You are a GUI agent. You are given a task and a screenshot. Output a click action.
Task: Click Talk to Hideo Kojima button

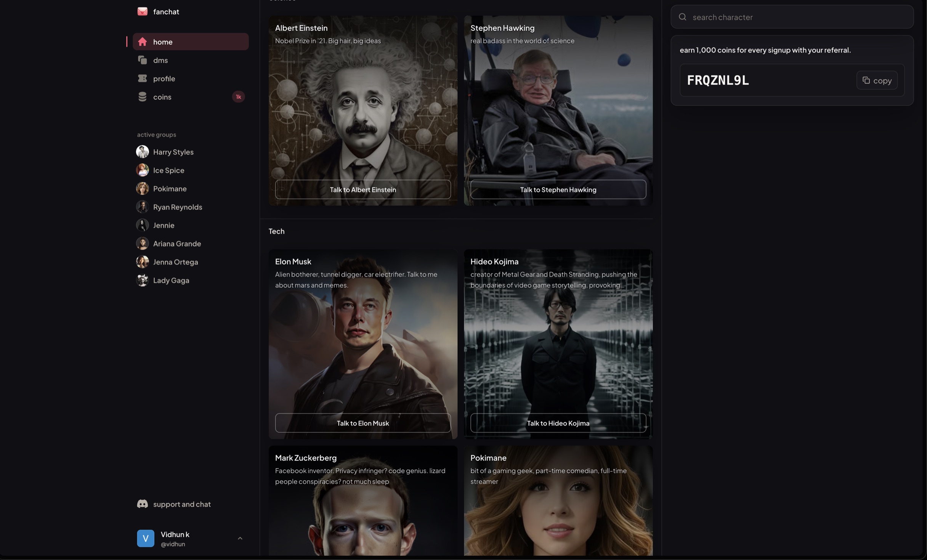pyautogui.click(x=558, y=423)
